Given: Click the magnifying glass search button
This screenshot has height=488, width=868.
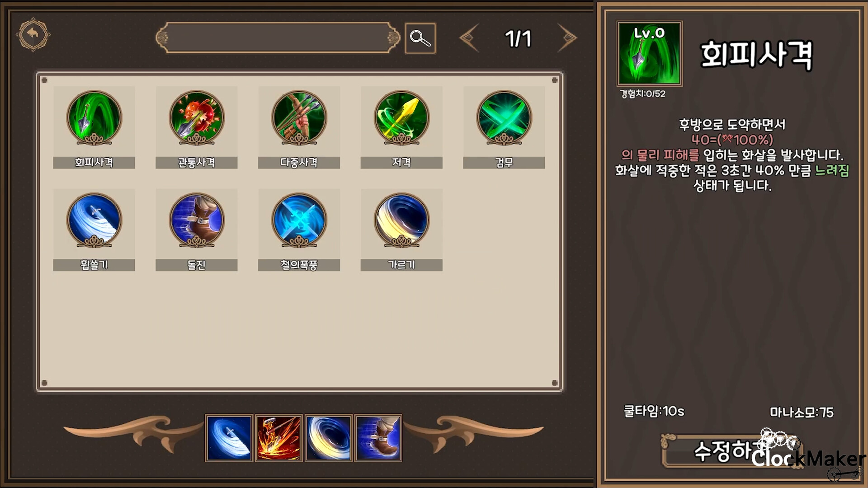Looking at the screenshot, I should 420,38.
